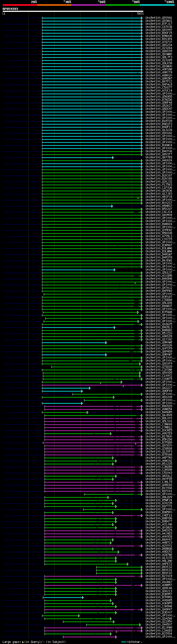Open the UniRef100_Q569D5 entry
This screenshot has width=177, height=644.
159,97
